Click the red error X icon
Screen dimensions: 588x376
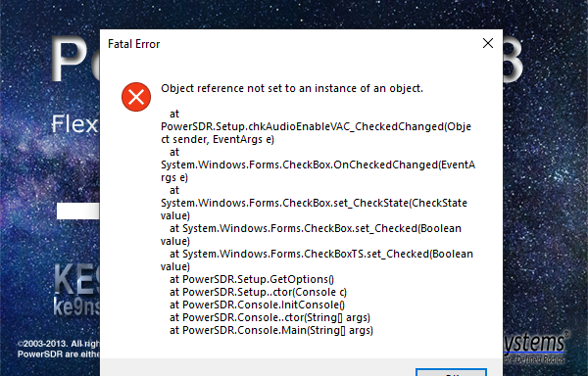tap(136, 97)
